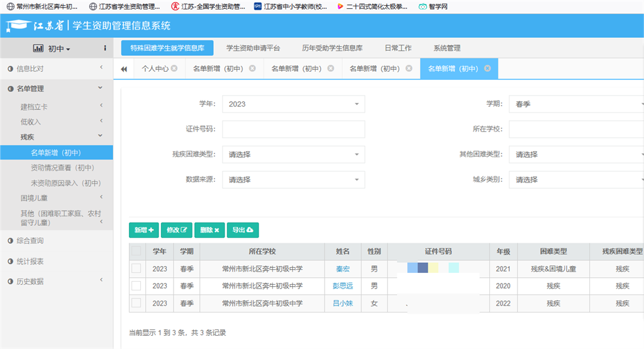
Task: Open student link 彭思远
Action: (x=343, y=285)
